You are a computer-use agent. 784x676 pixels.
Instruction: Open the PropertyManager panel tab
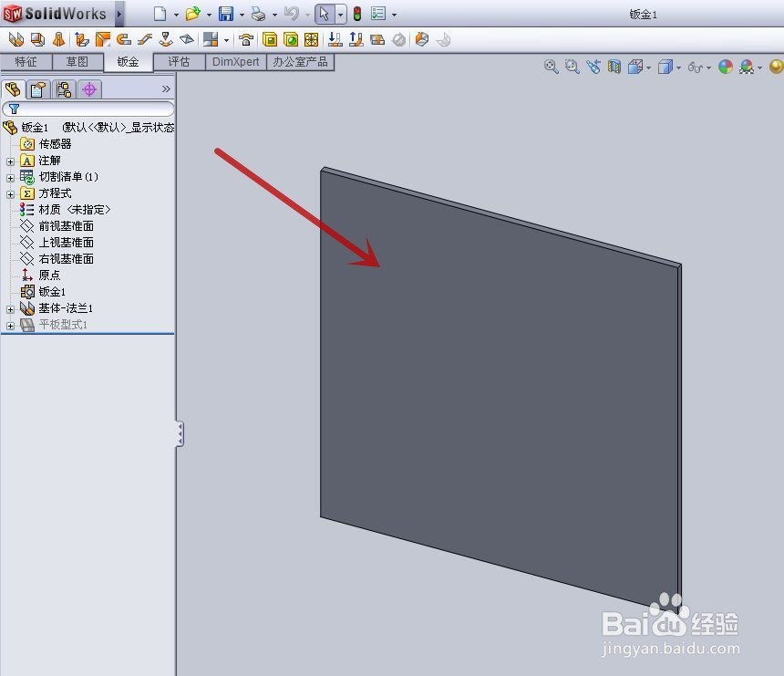(x=38, y=89)
